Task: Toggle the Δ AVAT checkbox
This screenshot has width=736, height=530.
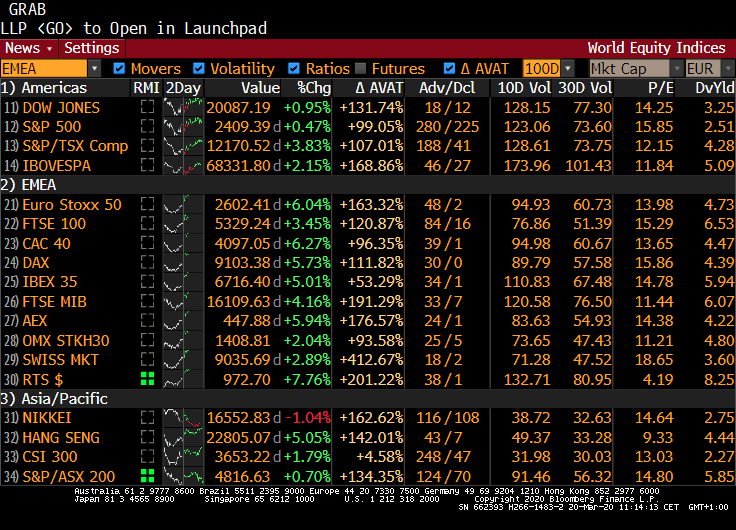Action: (449, 69)
